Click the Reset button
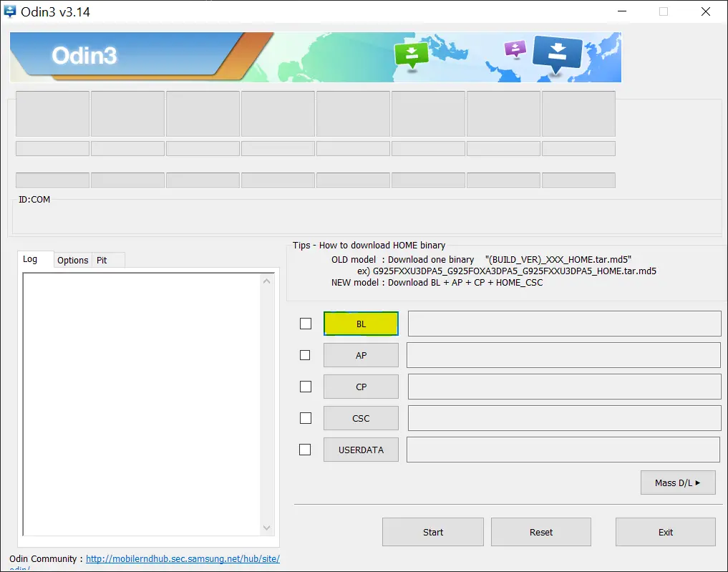The height and width of the screenshot is (572, 728). click(x=541, y=532)
